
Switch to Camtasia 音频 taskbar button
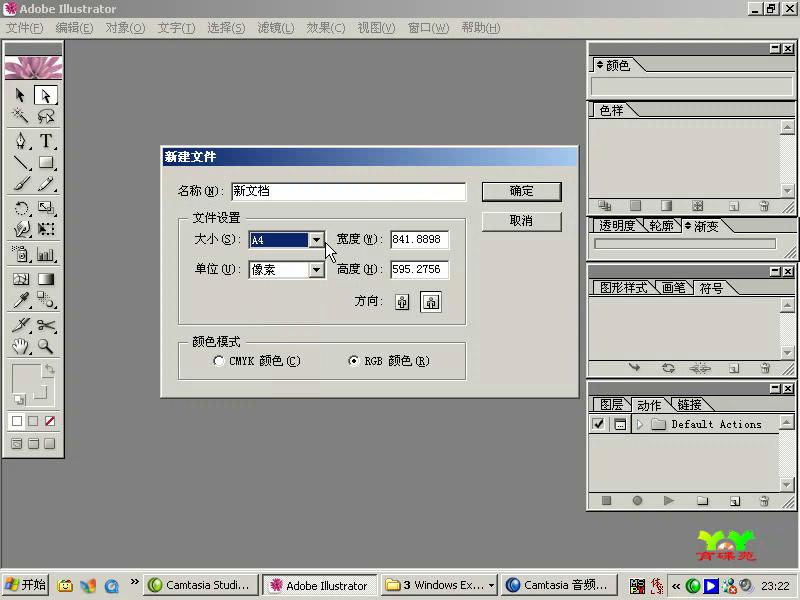[x=560, y=585]
